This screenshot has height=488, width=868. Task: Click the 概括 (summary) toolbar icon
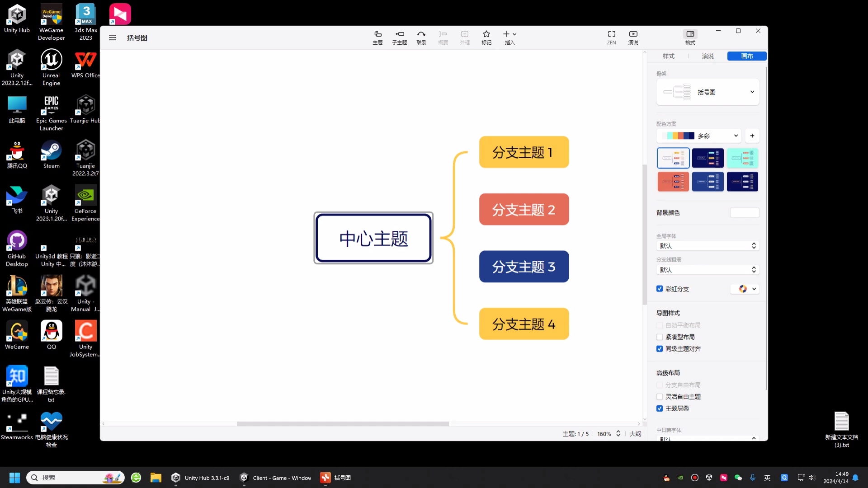[443, 37]
